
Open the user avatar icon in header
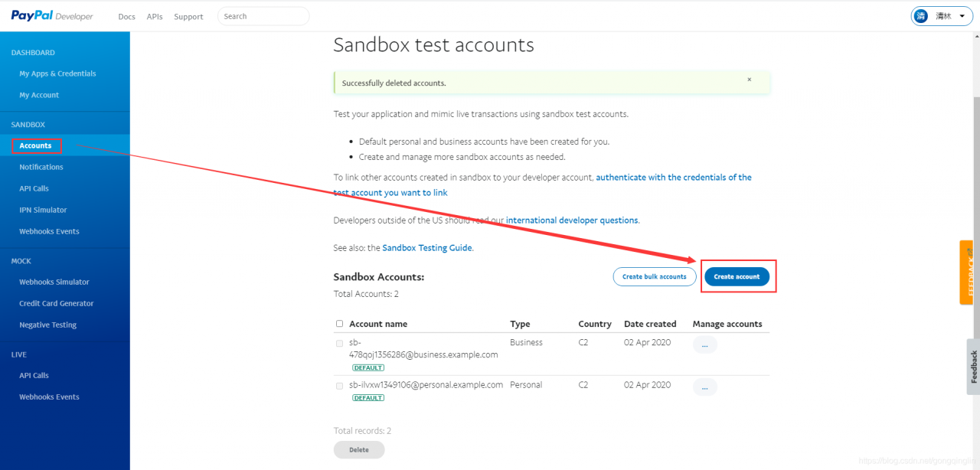tap(921, 16)
